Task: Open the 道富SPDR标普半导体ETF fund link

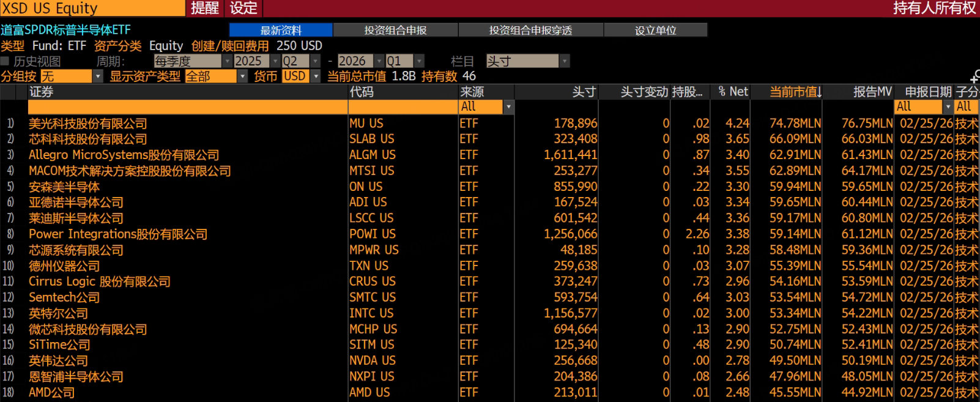Action: (65, 30)
